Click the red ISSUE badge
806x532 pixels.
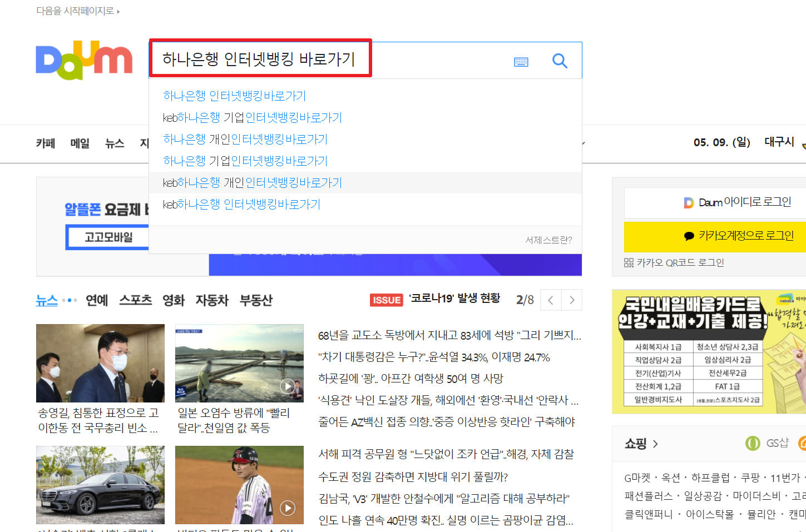pyautogui.click(x=387, y=300)
